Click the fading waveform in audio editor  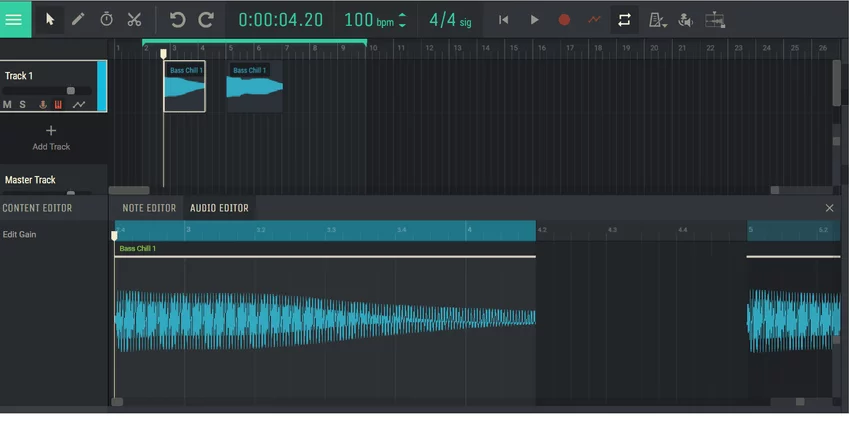[x=325, y=320]
